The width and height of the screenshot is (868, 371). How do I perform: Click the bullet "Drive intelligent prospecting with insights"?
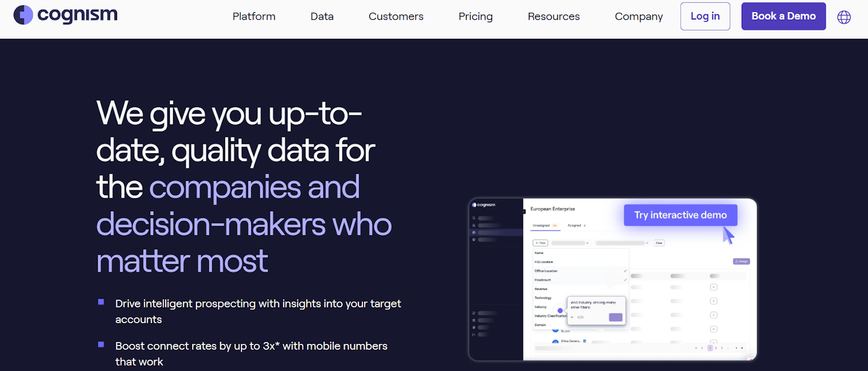click(258, 311)
